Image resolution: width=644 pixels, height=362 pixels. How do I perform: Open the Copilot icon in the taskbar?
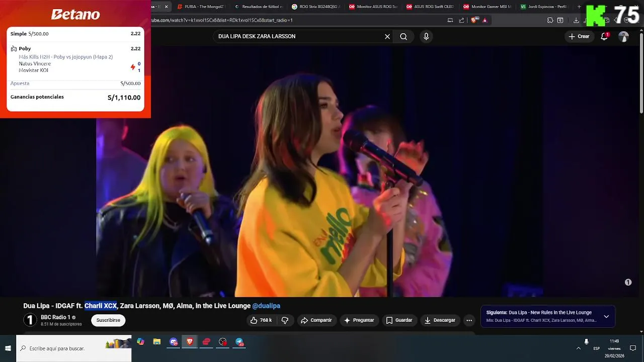(140, 342)
